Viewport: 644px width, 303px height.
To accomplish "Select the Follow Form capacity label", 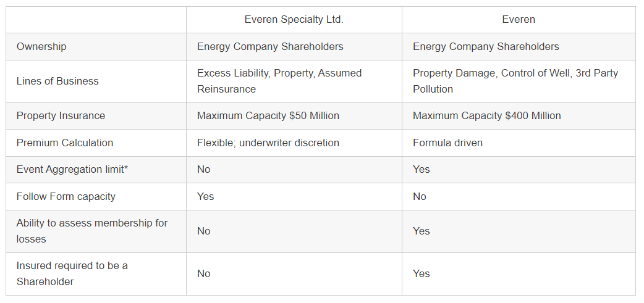I will tap(66, 196).
